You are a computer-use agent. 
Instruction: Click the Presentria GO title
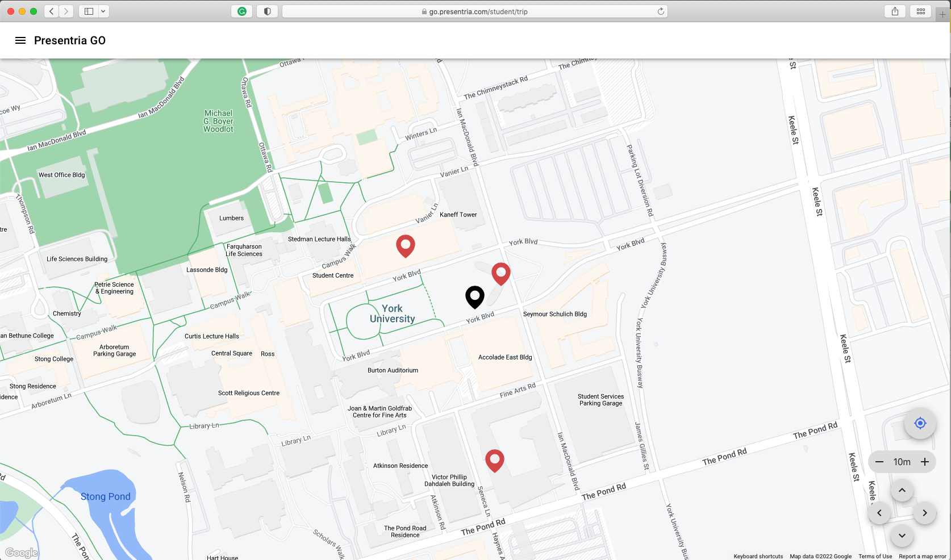click(x=70, y=40)
